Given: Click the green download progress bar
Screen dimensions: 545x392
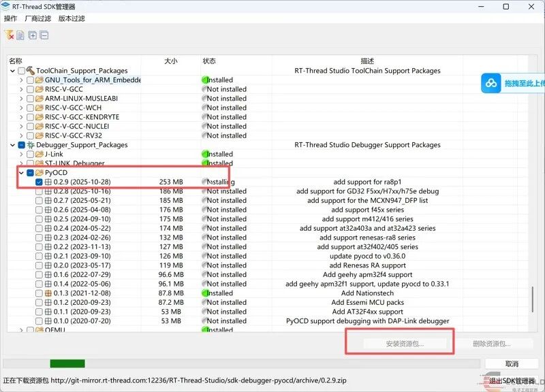Looking at the screenshot, I should 67,363.
